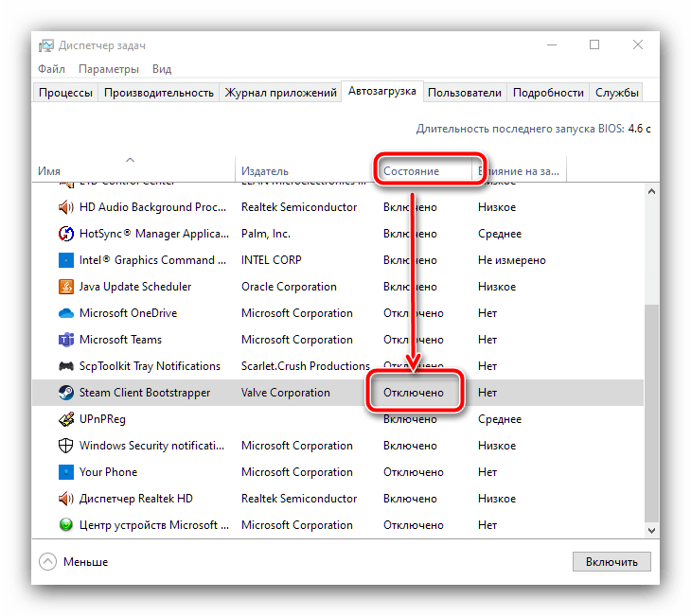Select the Microsoft OneDrive entry
Viewport: 691px width, 616px height.
pos(128,313)
